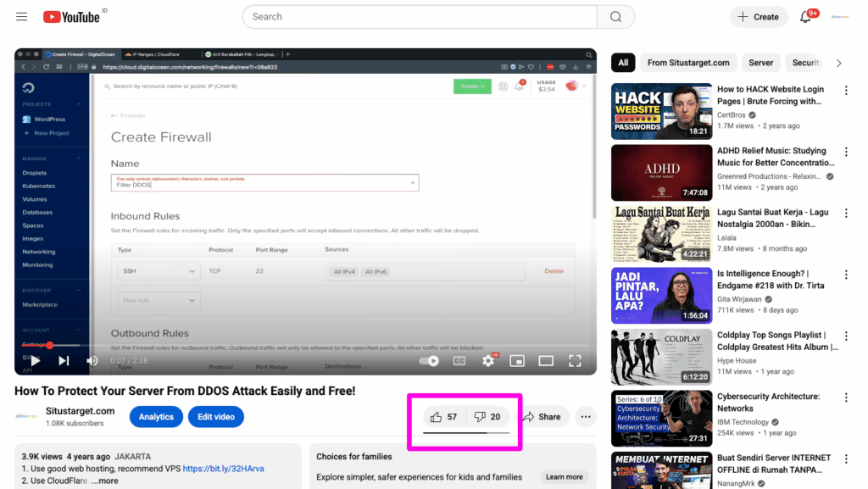The height and width of the screenshot is (489, 868).
Task: Open the Jadi Pintar Lalu Apa thumbnail
Action: click(661, 296)
